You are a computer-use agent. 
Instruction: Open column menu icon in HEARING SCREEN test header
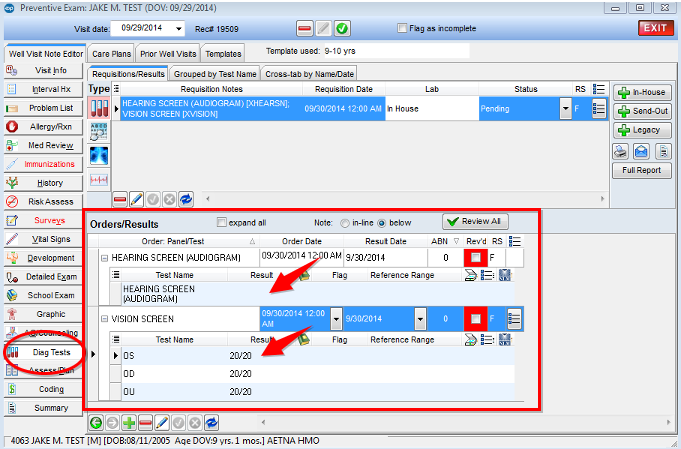[x=116, y=275]
